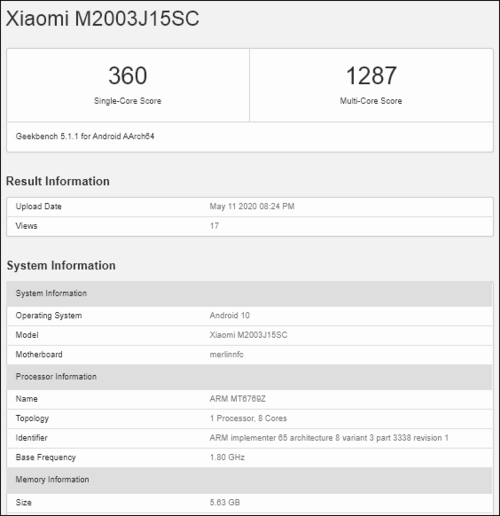This screenshot has height=516, width=500.
Task: Click the Multi-Core Score label
Action: [x=371, y=101]
